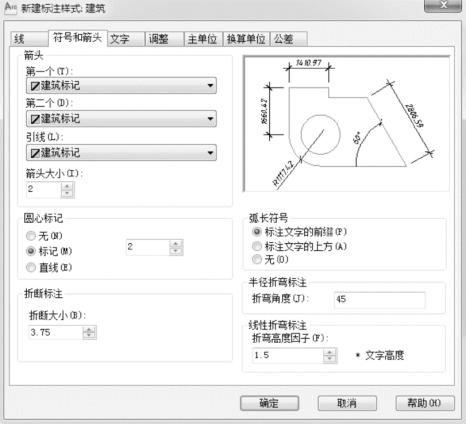Increase center mark size with the up spinner
Image resolution: width=466 pixels, height=424 pixels.
176,244
